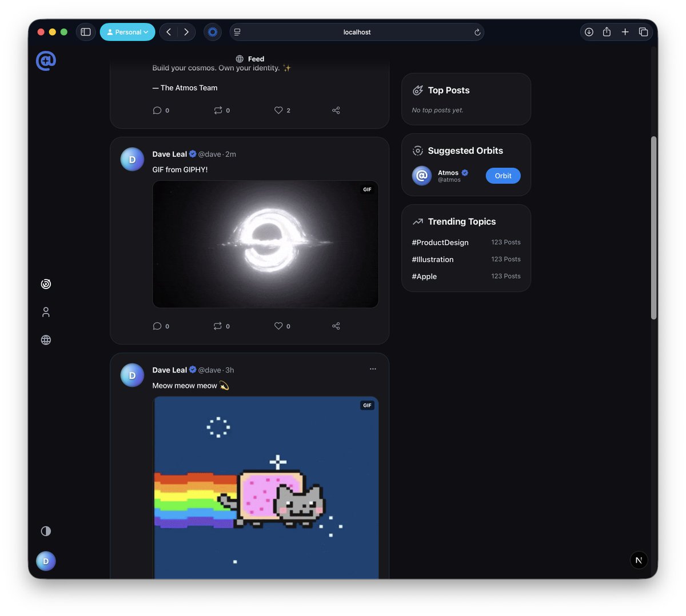Select the Feed tab header
The height and width of the screenshot is (616, 686).
250,59
